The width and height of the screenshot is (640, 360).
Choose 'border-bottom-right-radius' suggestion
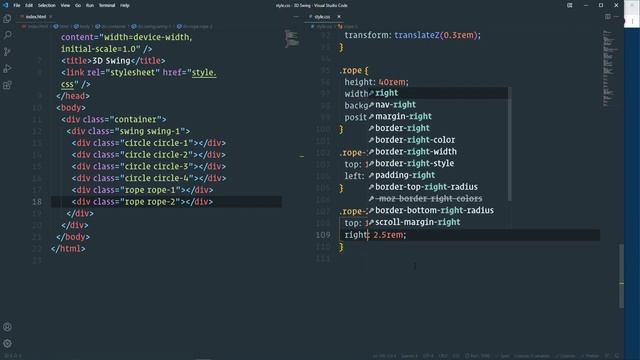(x=438, y=211)
